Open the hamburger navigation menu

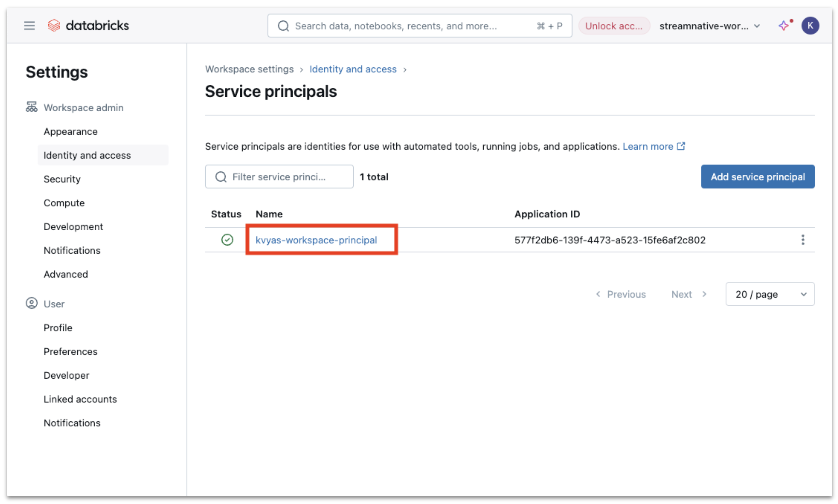pyautogui.click(x=29, y=25)
